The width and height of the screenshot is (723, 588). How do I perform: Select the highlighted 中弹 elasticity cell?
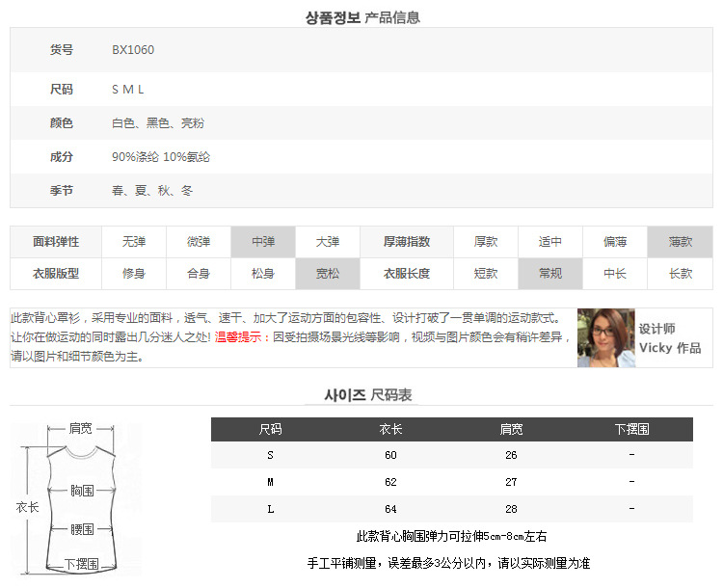[x=263, y=242]
